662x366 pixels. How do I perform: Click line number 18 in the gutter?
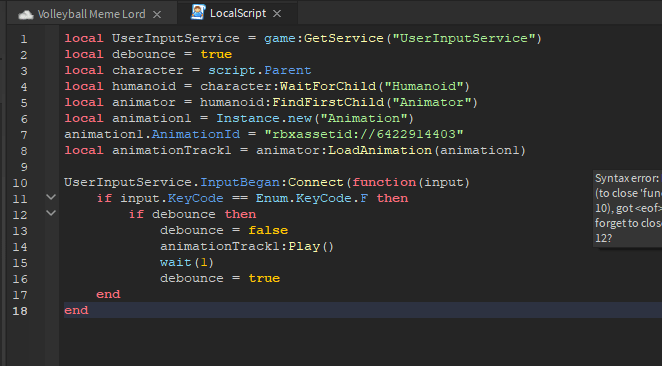click(20, 311)
